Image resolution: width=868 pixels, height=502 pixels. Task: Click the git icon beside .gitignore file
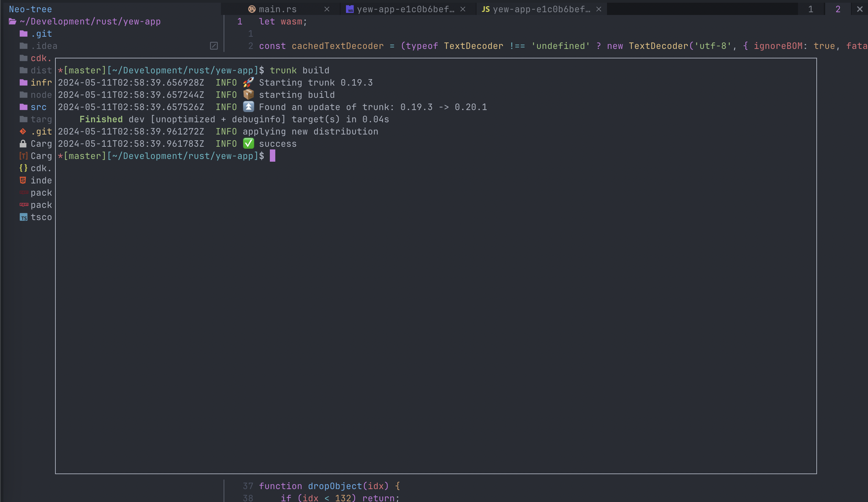coord(23,131)
